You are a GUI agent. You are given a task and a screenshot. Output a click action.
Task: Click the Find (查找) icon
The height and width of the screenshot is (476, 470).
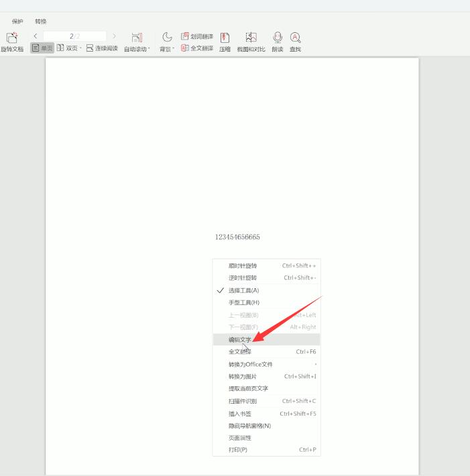tap(295, 38)
